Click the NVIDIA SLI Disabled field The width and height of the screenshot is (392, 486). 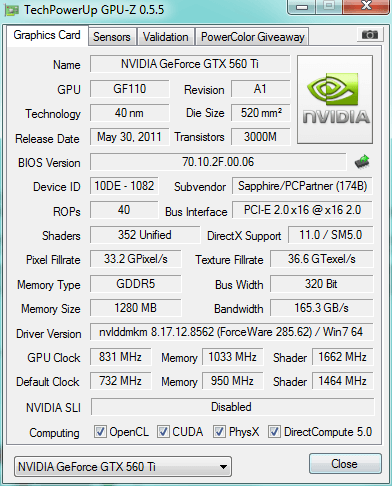point(232,407)
